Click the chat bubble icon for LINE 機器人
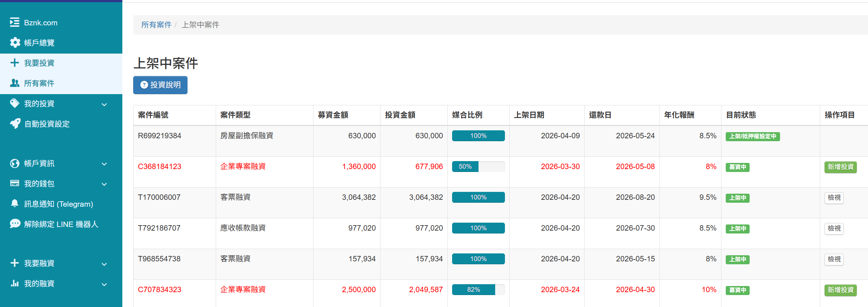Screen dimensions: 868x307 pos(15,224)
